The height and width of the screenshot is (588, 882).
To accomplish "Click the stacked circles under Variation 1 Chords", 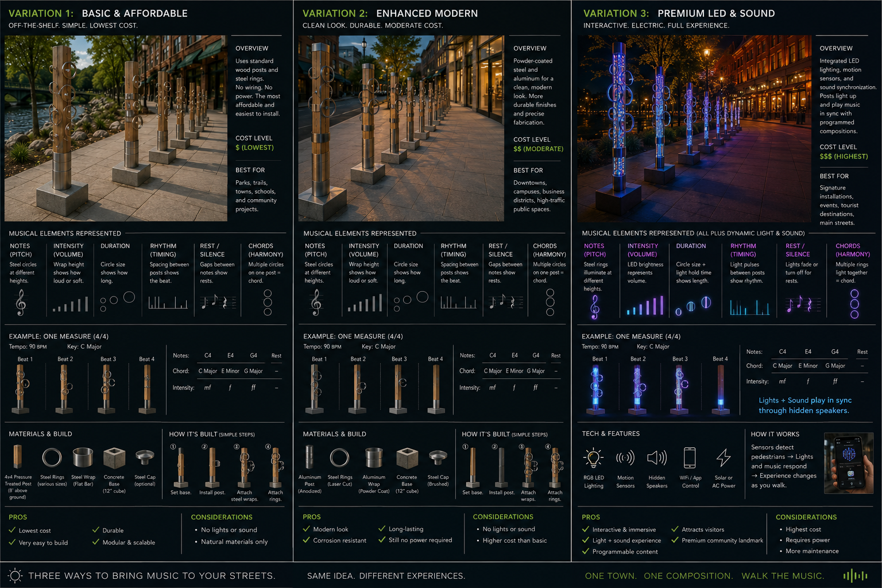I will coord(268,302).
